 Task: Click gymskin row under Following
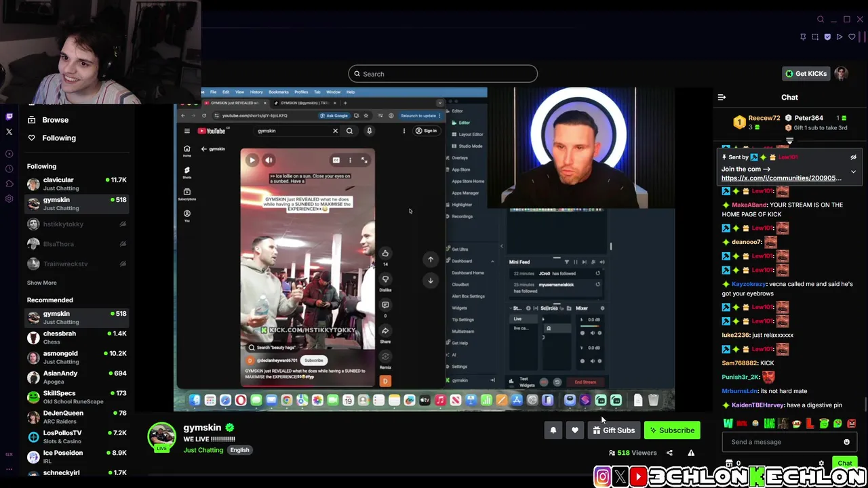[77, 203]
